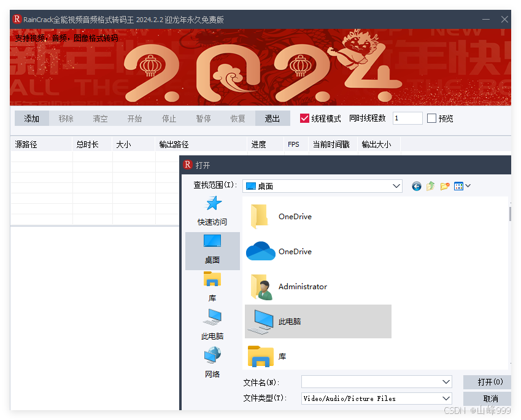Viewport: 521px width, 420px height.
Task: Click the 输出大小 column header
Action: point(379,144)
